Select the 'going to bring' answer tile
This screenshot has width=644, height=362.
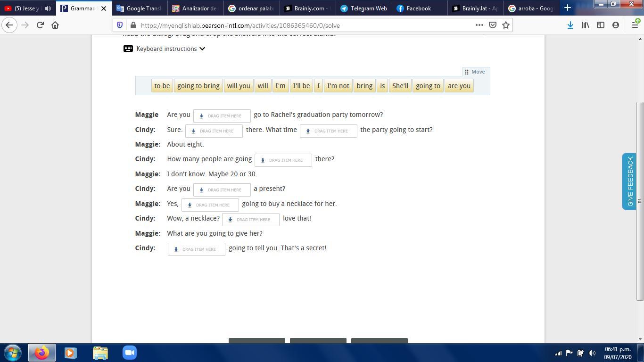198,86
